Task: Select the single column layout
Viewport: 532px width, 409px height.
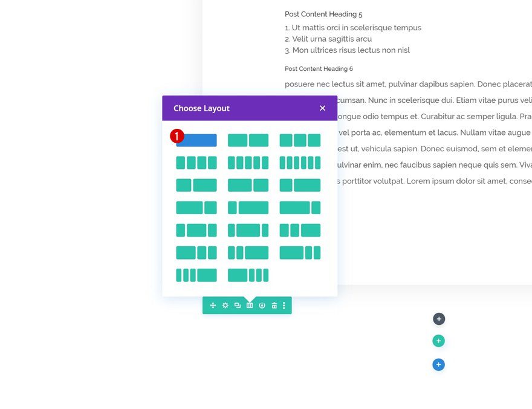Action: coord(196,140)
